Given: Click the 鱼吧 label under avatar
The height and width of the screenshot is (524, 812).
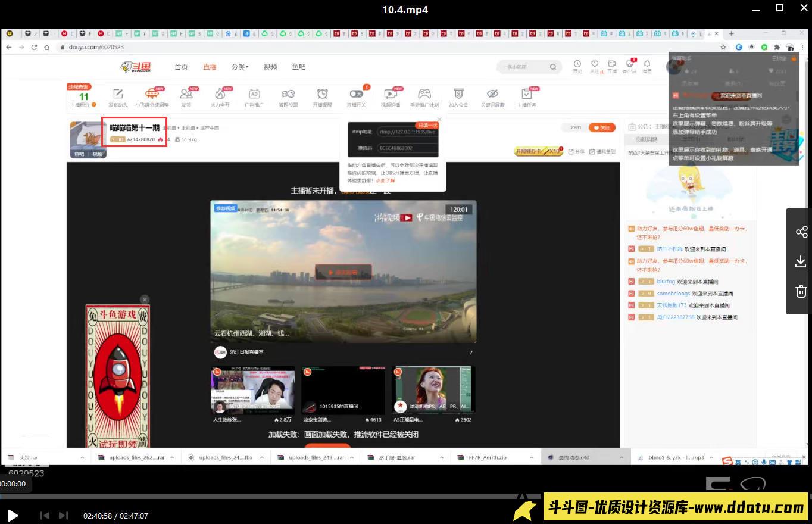Looking at the screenshot, I should coord(79,154).
